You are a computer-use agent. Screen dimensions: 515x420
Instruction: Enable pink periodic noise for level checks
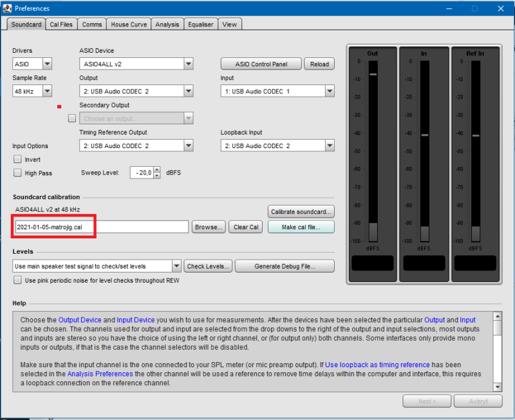(17, 280)
